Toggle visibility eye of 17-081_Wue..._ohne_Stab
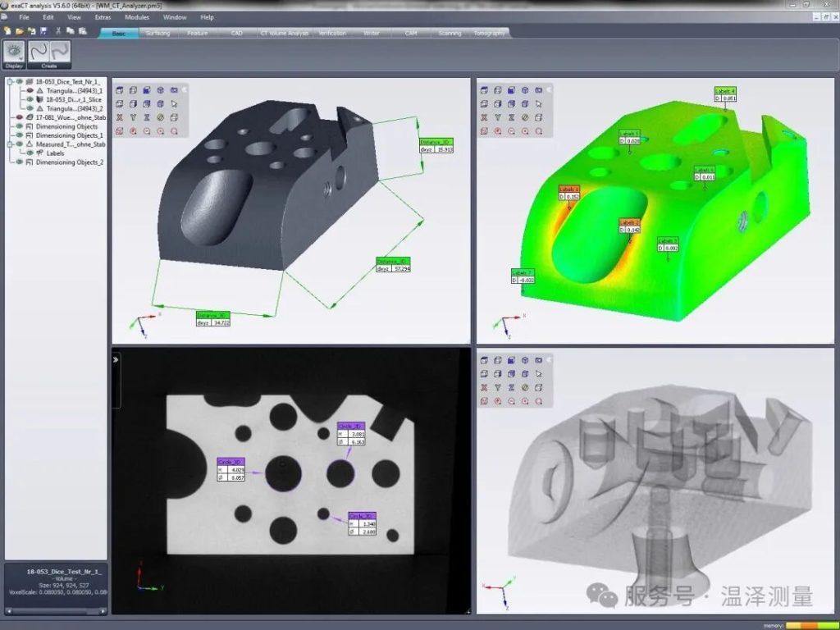The width and height of the screenshot is (840, 630). [x=17, y=117]
